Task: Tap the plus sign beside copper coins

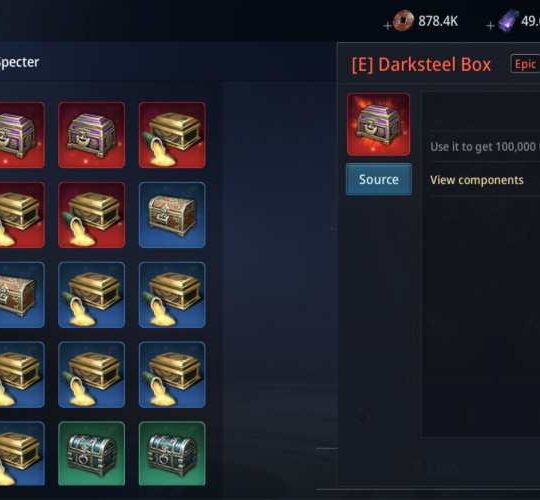Action: (387, 25)
